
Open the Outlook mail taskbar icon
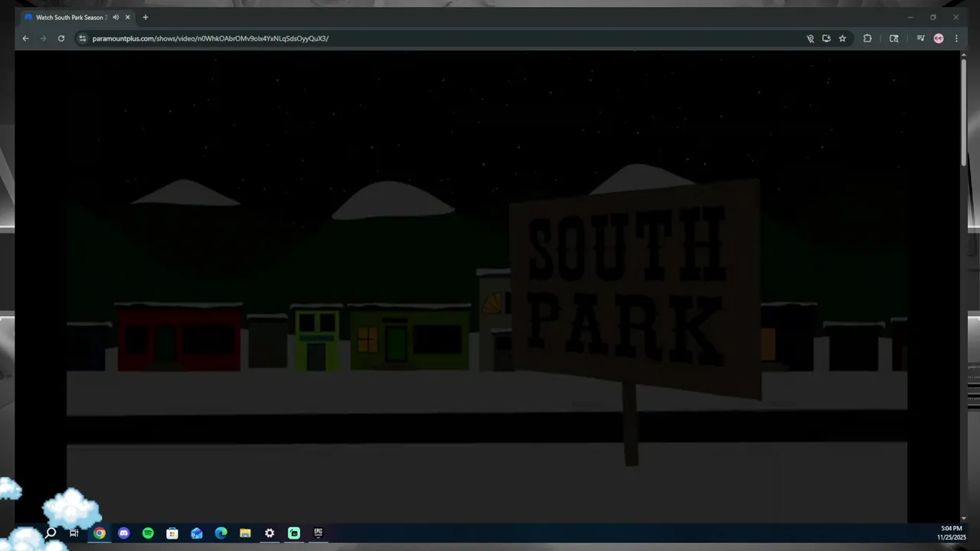tap(197, 533)
